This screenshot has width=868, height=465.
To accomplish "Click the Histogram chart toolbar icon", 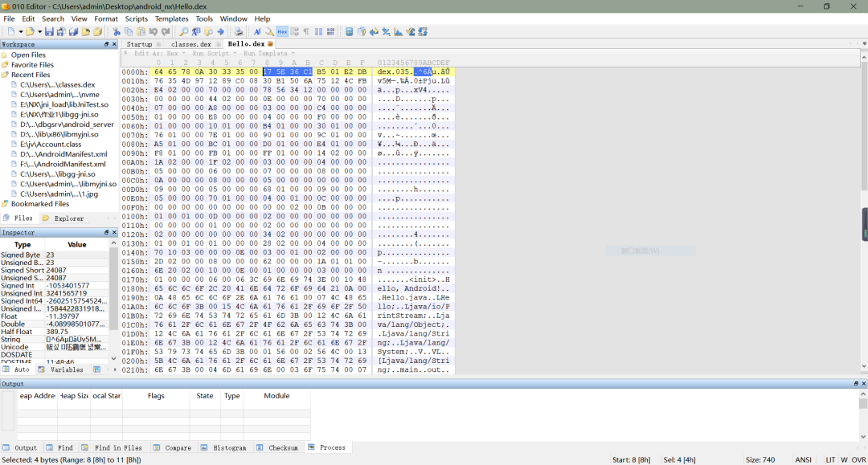I will pyautogui.click(x=398, y=31).
